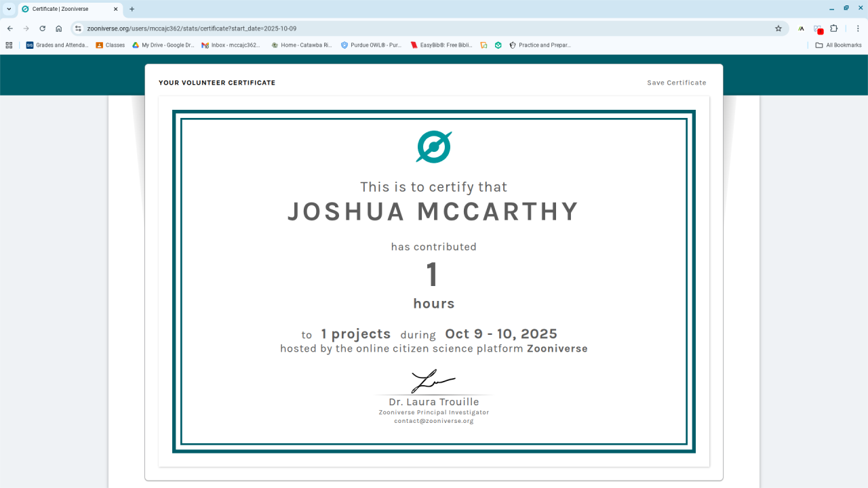The image size is (868, 488).
Task: Open the Home - Catawba bookmark
Action: (x=302, y=45)
